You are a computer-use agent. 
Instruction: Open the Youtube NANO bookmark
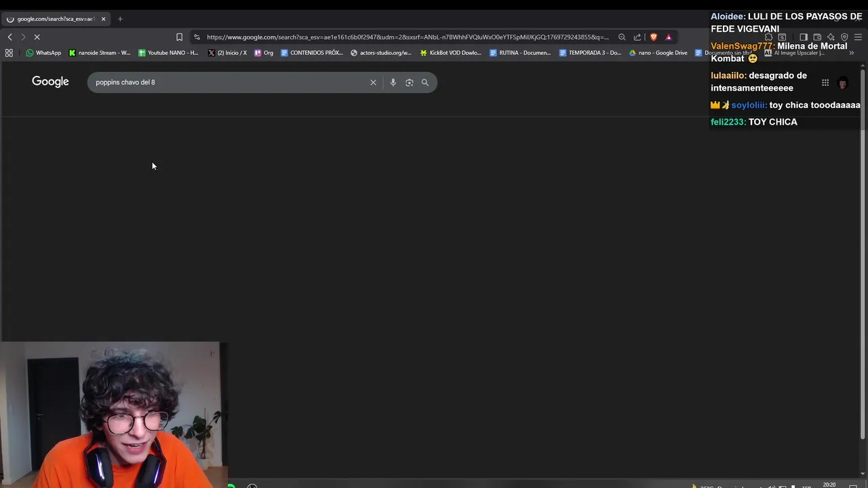168,53
